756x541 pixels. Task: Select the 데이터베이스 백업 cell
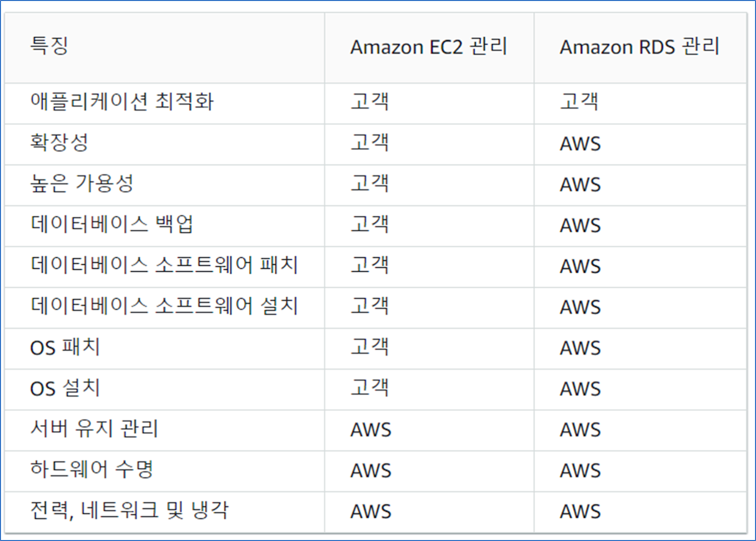pyautogui.click(x=112, y=224)
